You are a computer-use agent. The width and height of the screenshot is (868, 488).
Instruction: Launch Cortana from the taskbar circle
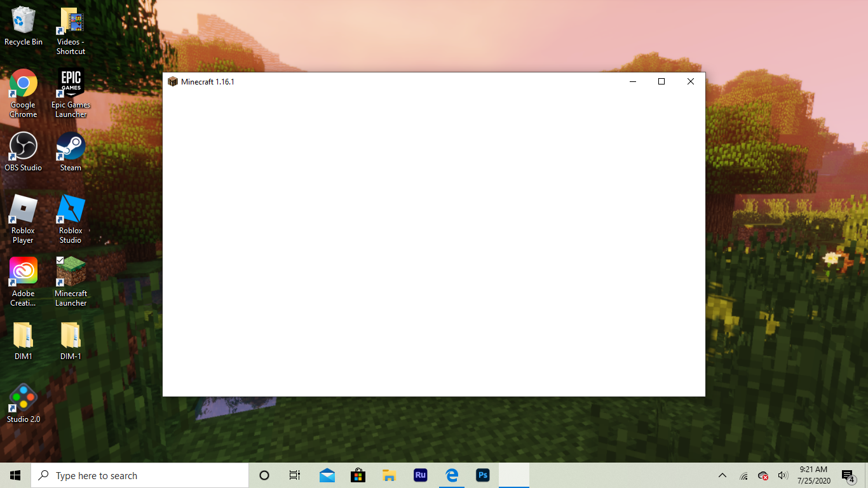(x=264, y=475)
